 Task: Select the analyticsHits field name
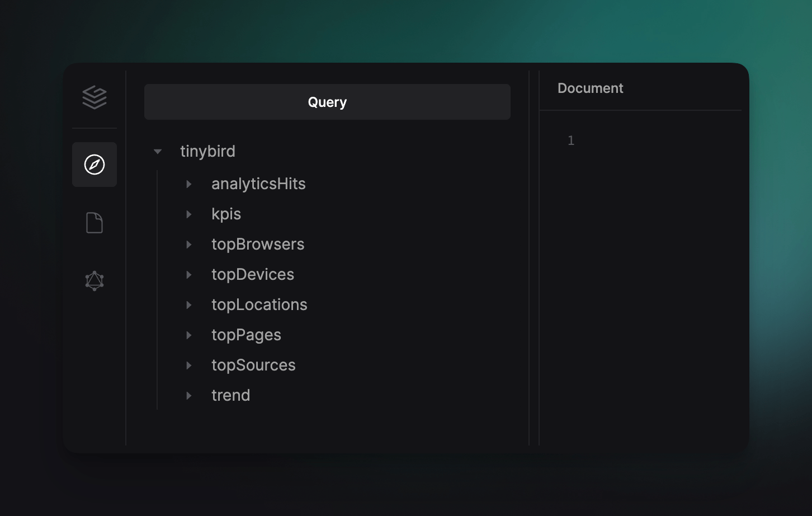[x=258, y=184]
